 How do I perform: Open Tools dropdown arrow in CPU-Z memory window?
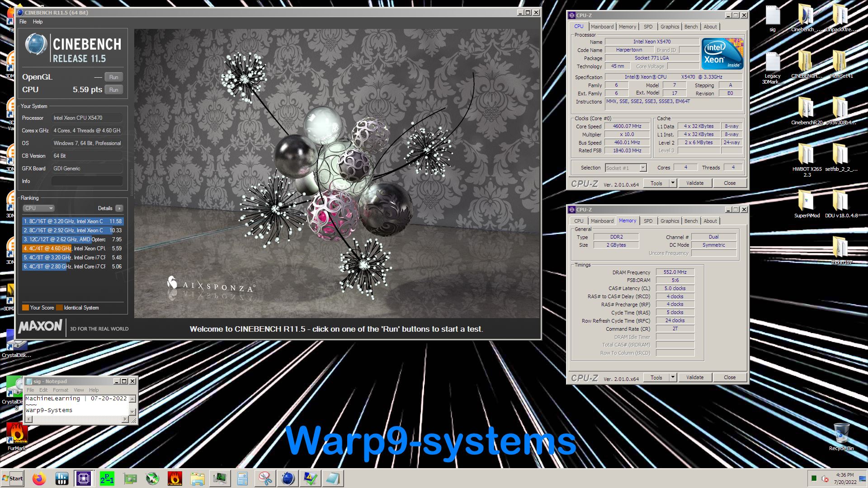(x=673, y=377)
